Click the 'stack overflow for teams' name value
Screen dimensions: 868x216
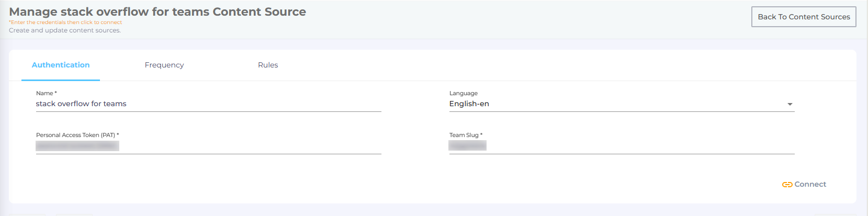point(81,104)
